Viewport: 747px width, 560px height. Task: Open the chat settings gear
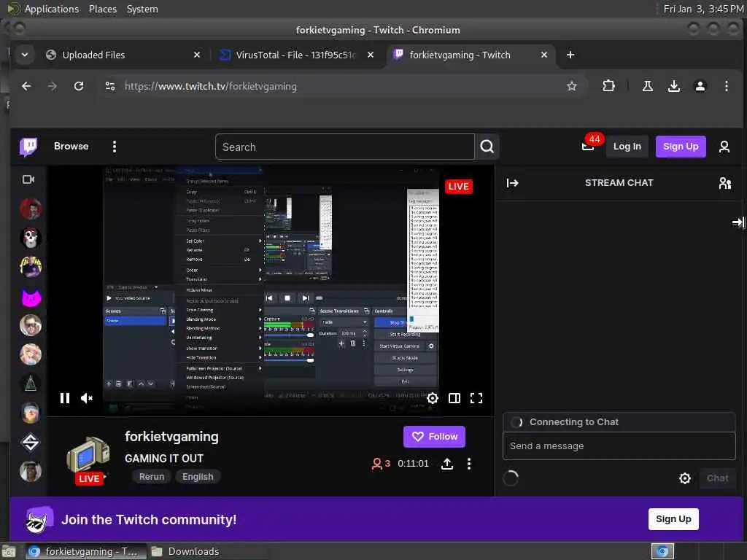point(684,478)
